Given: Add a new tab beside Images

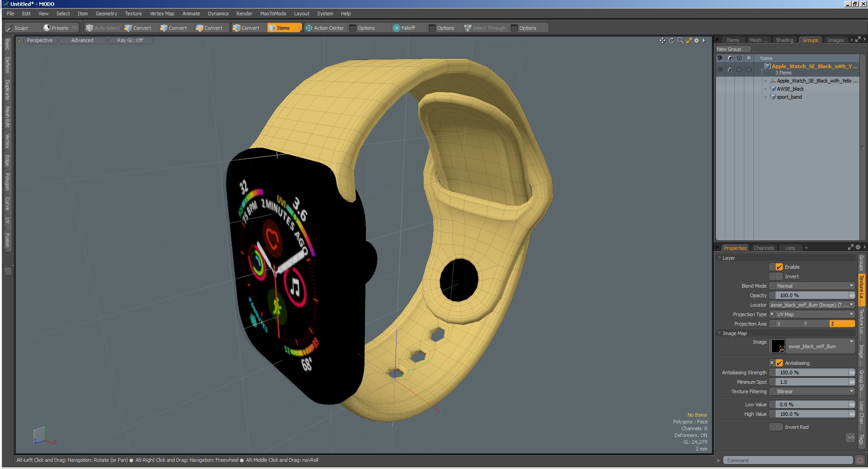Looking at the screenshot, I should pyautogui.click(x=852, y=40).
